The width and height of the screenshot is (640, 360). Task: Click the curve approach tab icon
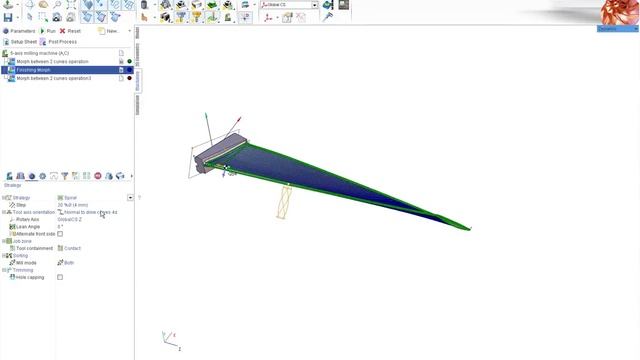click(53, 176)
